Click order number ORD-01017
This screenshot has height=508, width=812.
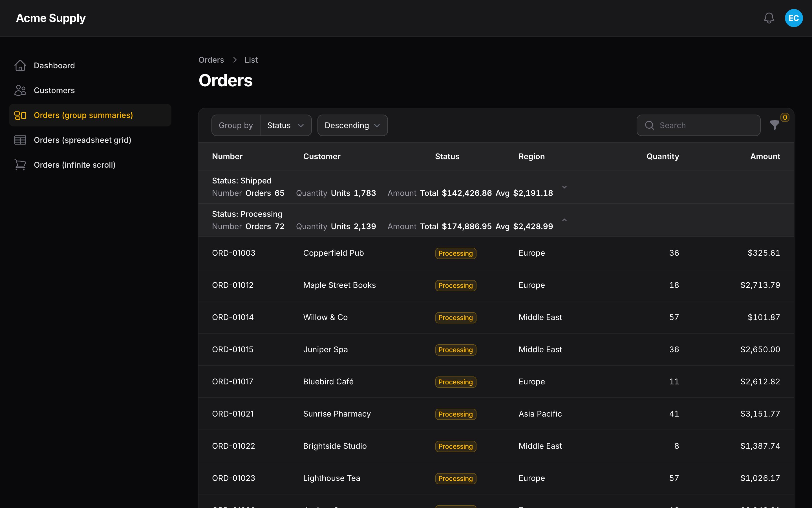233,382
